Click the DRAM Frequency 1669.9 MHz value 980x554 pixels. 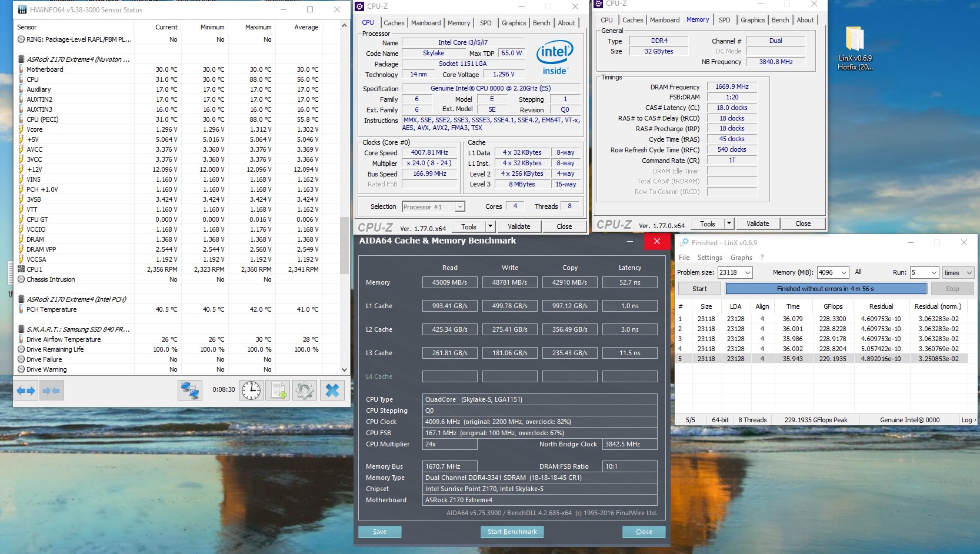pos(732,86)
